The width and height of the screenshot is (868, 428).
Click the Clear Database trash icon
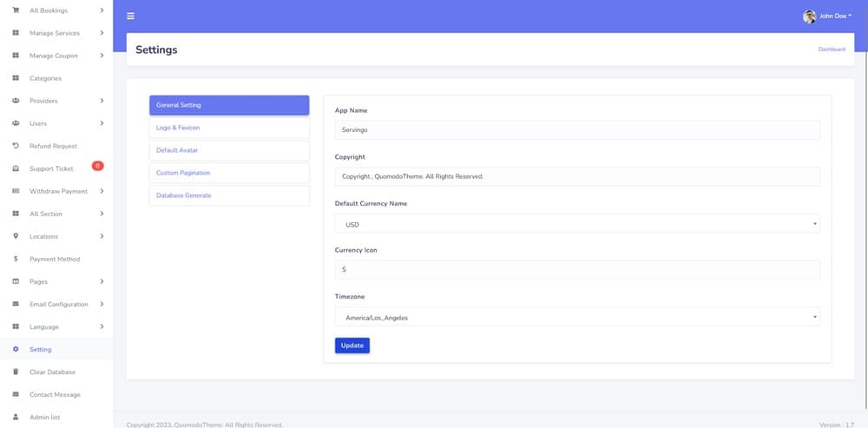16,372
